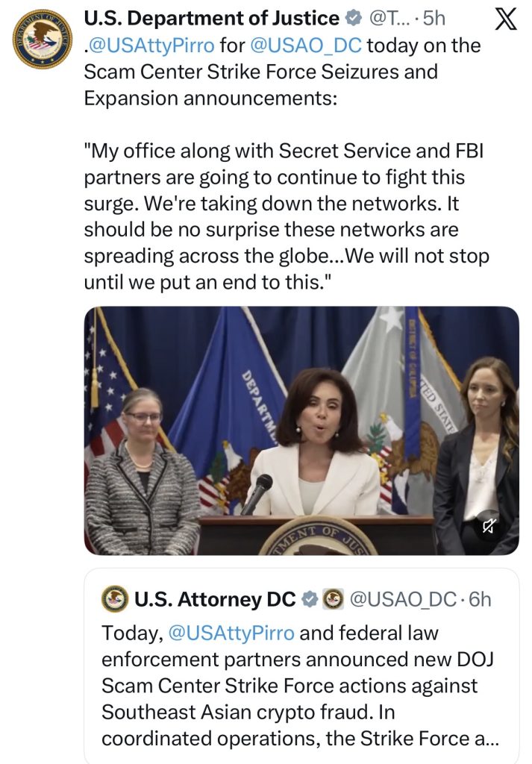532x764 pixels.
Task: Click the verified badge next to U.S. Attorney DC
Action: pyautogui.click(x=309, y=599)
